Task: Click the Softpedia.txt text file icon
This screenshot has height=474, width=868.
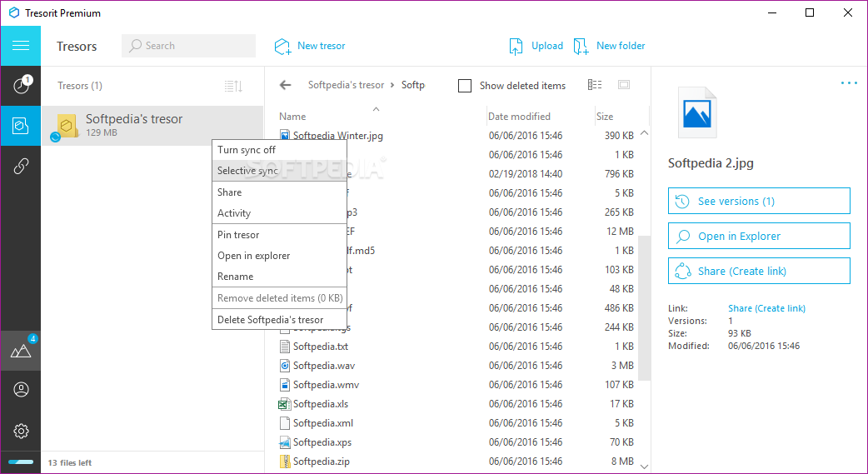Action: point(285,347)
